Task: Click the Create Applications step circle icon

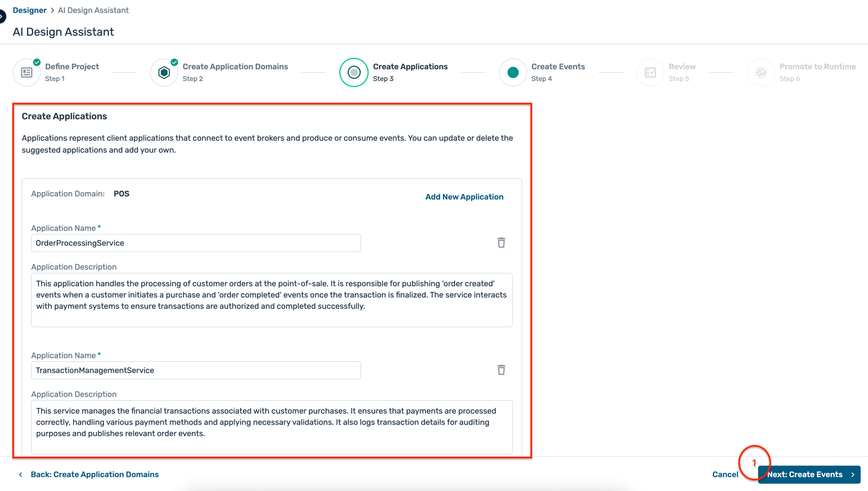Action: pyautogui.click(x=354, y=72)
